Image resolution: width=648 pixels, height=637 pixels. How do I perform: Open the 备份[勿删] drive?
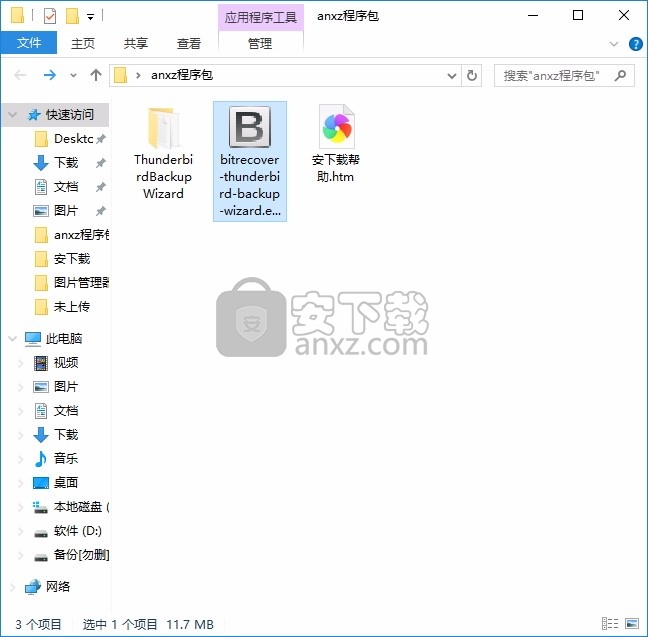coord(81,555)
